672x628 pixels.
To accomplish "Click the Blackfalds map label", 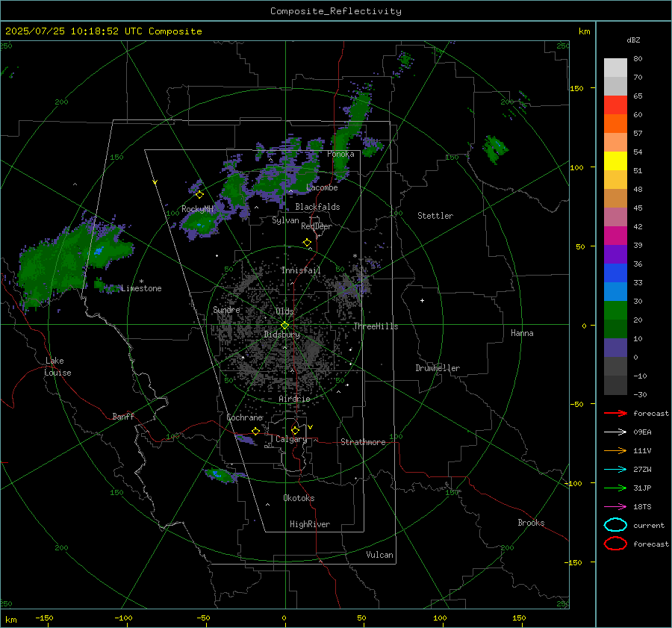I will [x=317, y=207].
